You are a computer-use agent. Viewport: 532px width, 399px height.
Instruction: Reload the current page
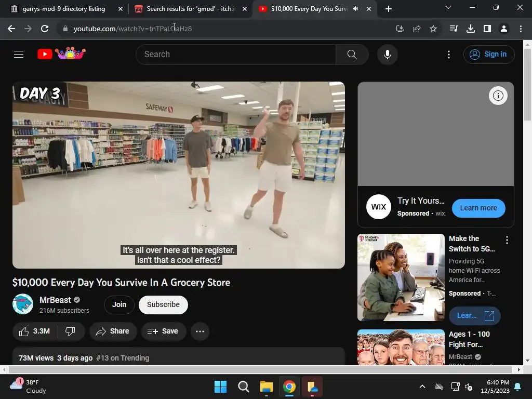[x=45, y=29]
